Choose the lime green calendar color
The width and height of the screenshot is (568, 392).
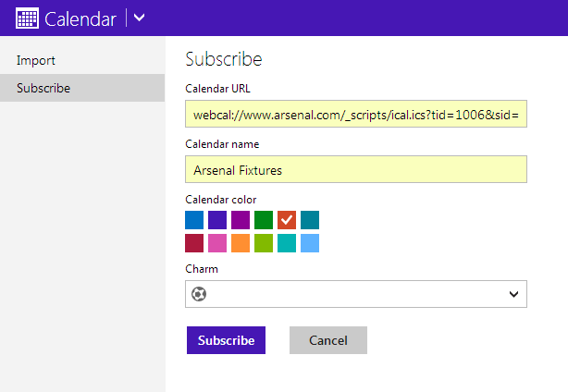tap(264, 243)
